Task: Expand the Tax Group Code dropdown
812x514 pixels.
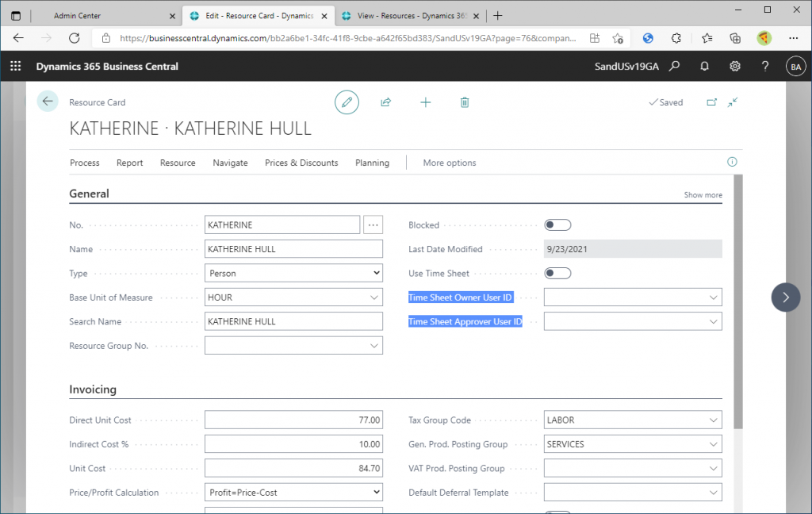Action: tap(714, 420)
